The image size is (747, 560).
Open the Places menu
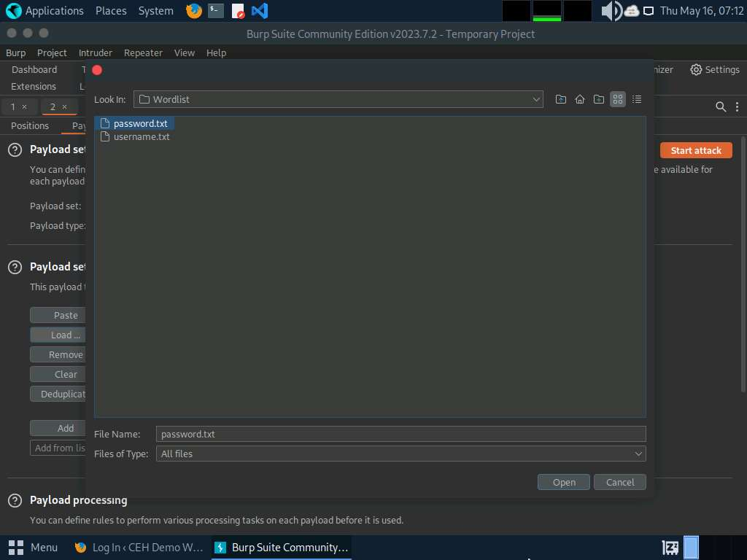[x=111, y=11]
